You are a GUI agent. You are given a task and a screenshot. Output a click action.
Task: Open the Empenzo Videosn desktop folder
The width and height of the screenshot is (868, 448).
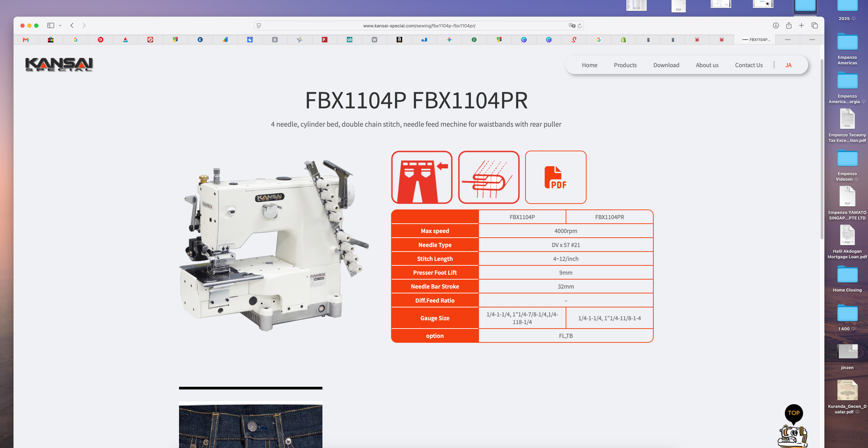click(x=847, y=165)
